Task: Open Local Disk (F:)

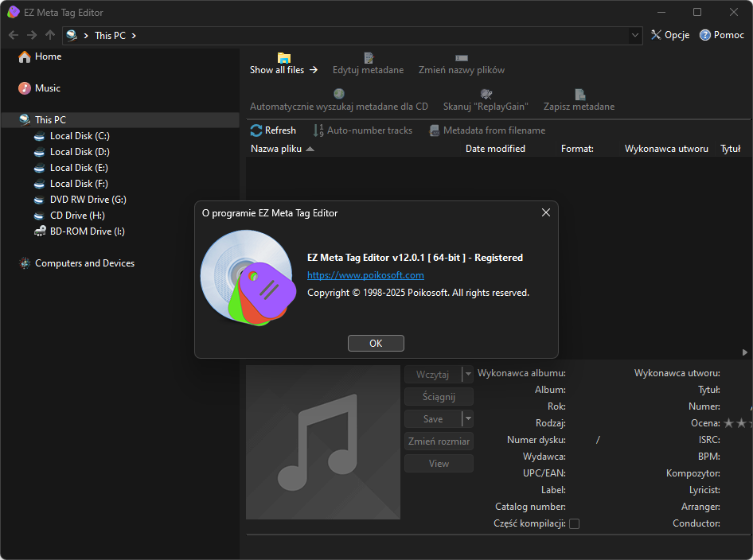Action: [71, 184]
